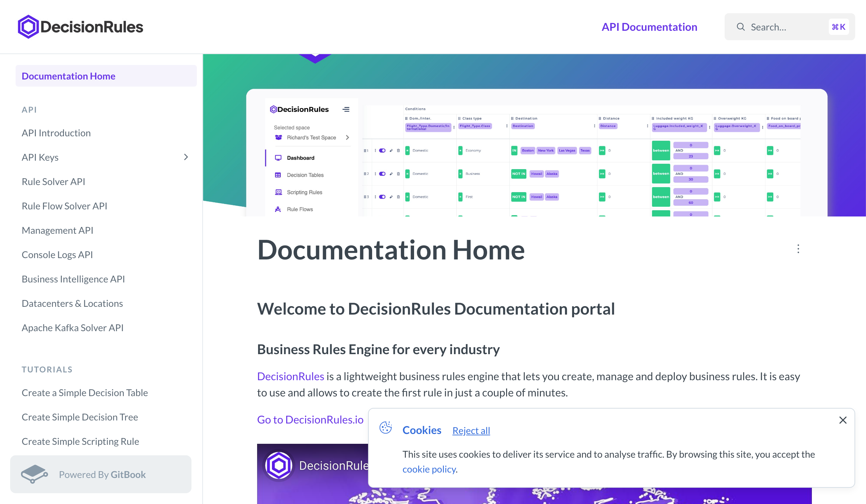Click the DecisionRules inline text link
This screenshot has width=866, height=504.
click(x=291, y=376)
